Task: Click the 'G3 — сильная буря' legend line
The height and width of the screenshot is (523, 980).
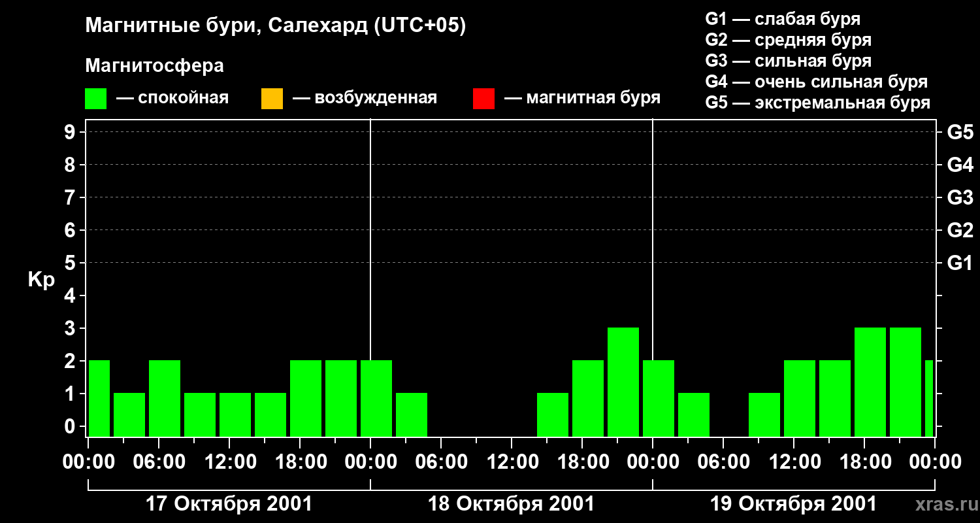Action: point(788,61)
